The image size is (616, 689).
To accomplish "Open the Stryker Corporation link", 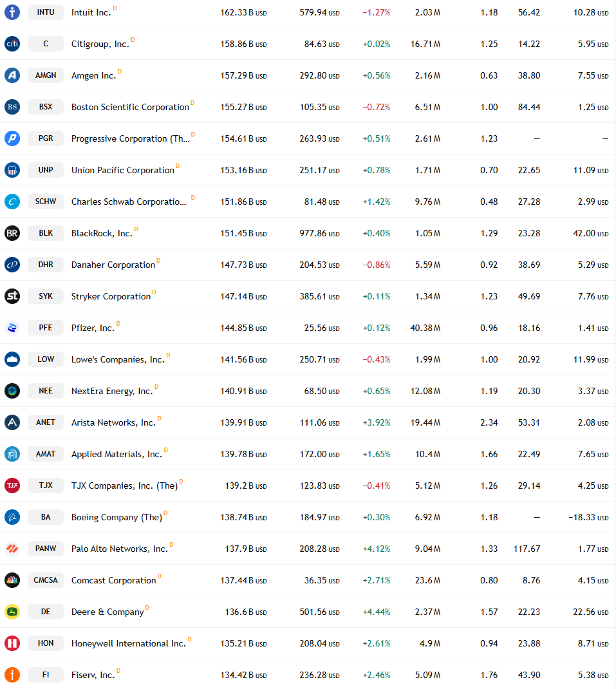I will pos(111,297).
